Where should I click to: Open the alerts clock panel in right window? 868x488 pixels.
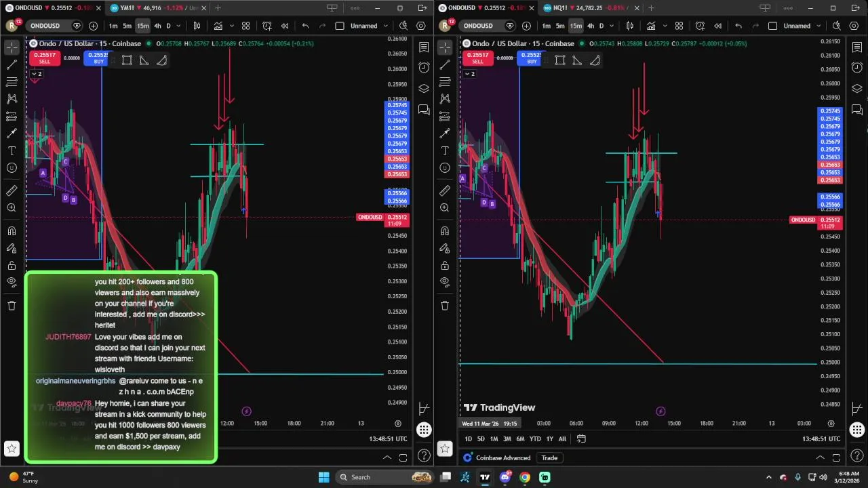(857, 67)
